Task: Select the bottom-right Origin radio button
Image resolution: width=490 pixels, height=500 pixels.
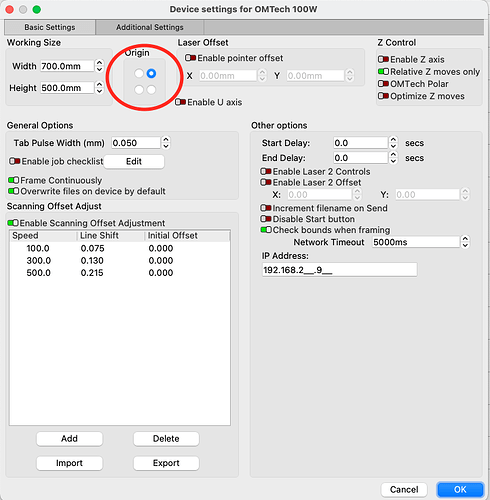Action: coord(151,89)
